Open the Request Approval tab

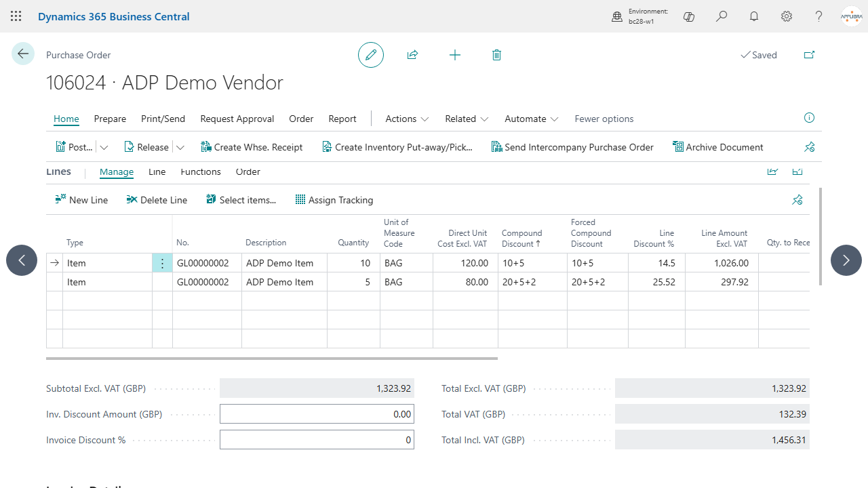[x=237, y=119]
